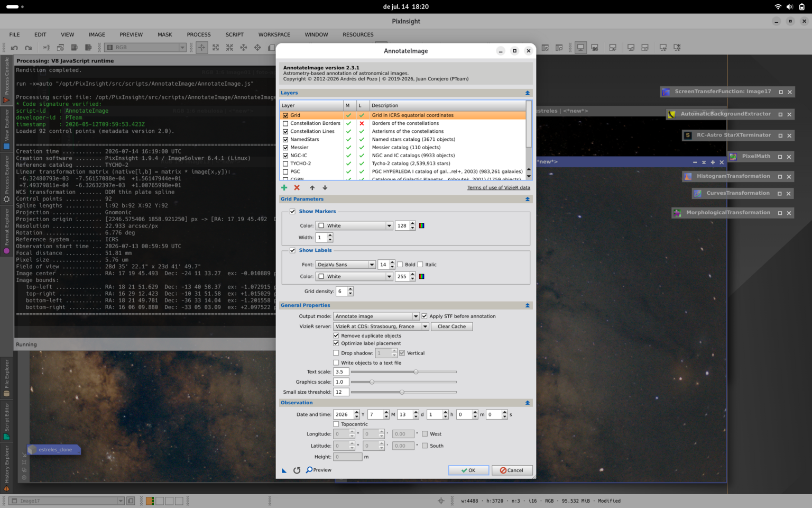Click the Small size threshold slider
The image size is (812, 508).
(404, 392)
